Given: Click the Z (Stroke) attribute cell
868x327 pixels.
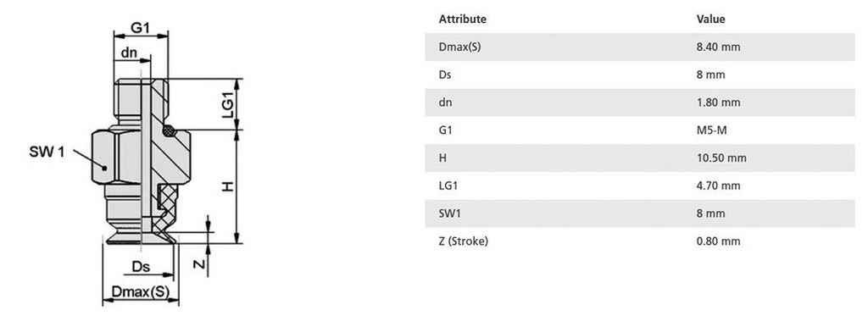Looking at the screenshot, I should click(x=464, y=241).
